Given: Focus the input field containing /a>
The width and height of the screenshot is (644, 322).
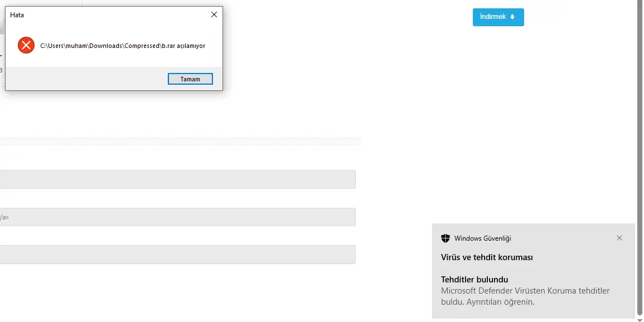Looking at the screenshot, I should (177, 217).
